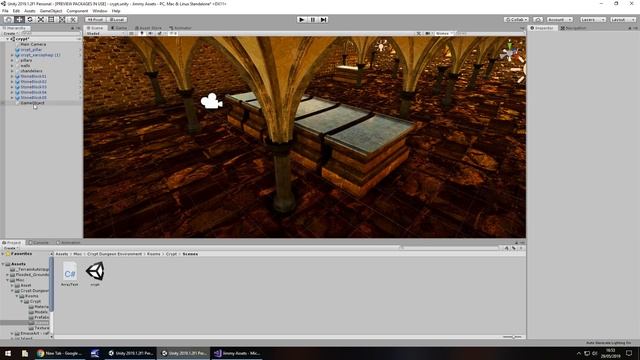Select the crypt scene asset
The height and width of the screenshot is (360, 640).
(95, 274)
